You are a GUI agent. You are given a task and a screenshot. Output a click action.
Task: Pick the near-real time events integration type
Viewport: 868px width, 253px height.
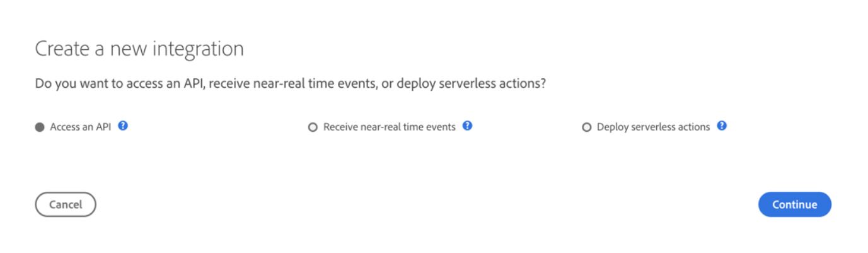tap(312, 127)
